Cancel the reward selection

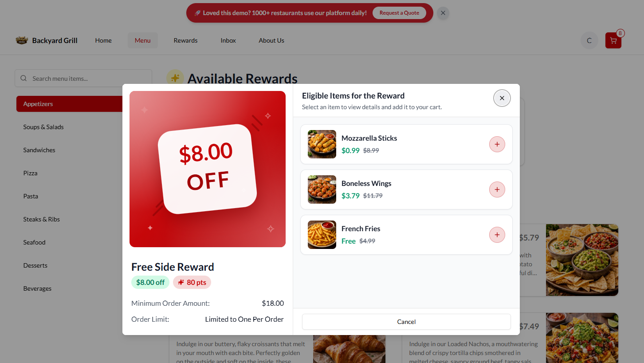coord(406,322)
